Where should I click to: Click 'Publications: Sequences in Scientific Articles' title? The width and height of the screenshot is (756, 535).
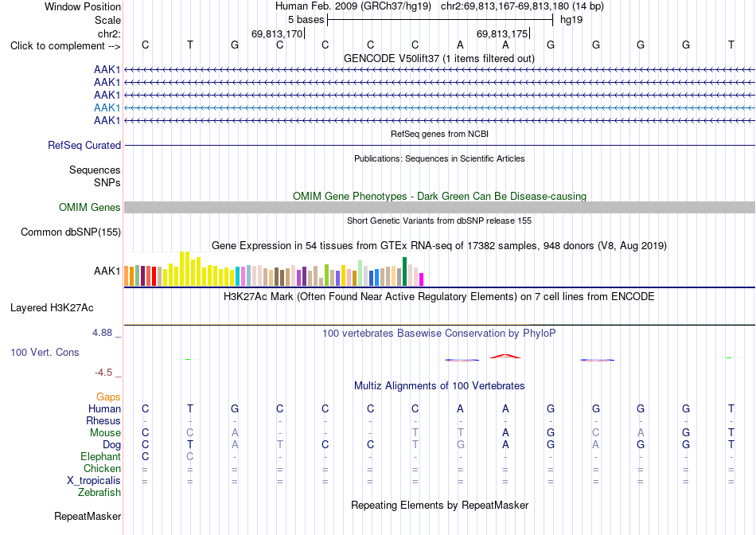(439, 158)
